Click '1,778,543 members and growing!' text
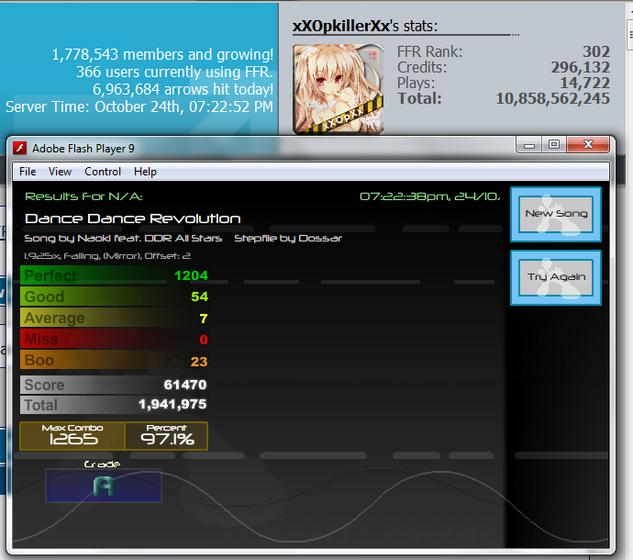Image resolution: width=633 pixels, height=560 pixels. pos(162,55)
